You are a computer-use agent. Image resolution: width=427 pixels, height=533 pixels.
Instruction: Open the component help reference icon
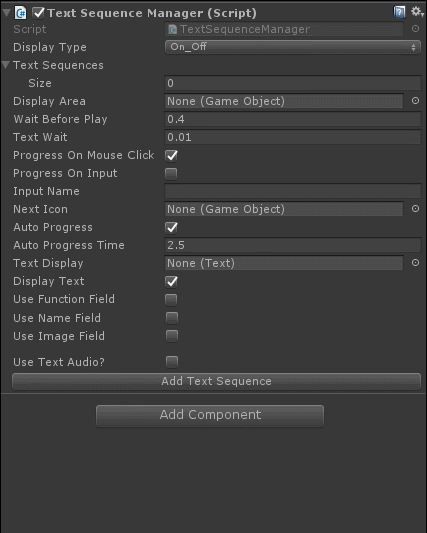(x=399, y=12)
